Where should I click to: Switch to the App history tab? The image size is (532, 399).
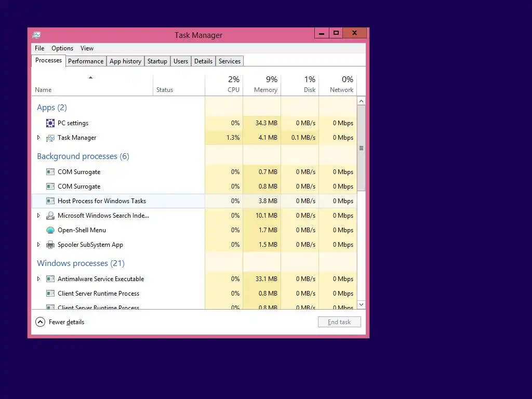point(126,61)
